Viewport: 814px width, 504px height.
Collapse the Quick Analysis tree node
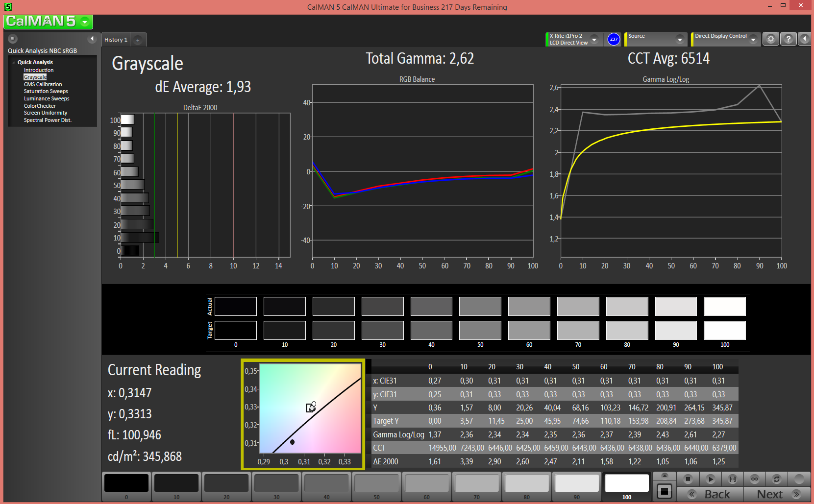(14, 62)
